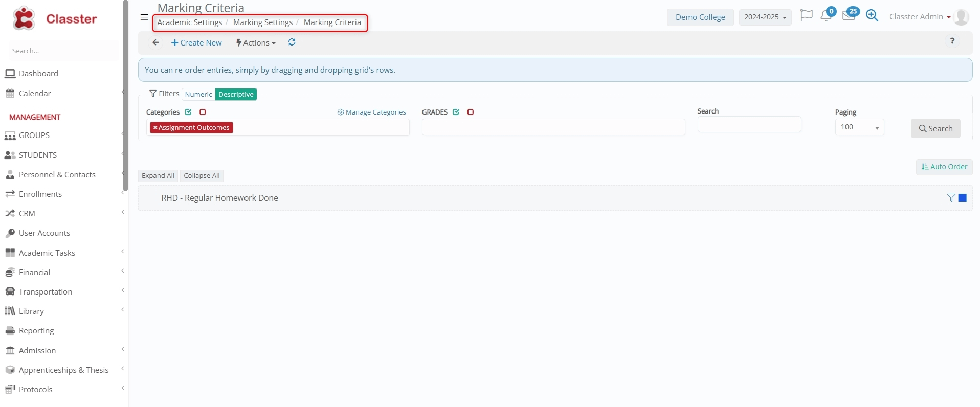Click blue color square on RHD row
This screenshot has height=407, width=980.
[x=963, y=198]
